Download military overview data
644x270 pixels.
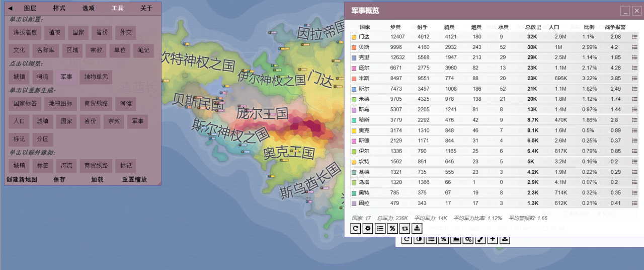coord(417,229)
